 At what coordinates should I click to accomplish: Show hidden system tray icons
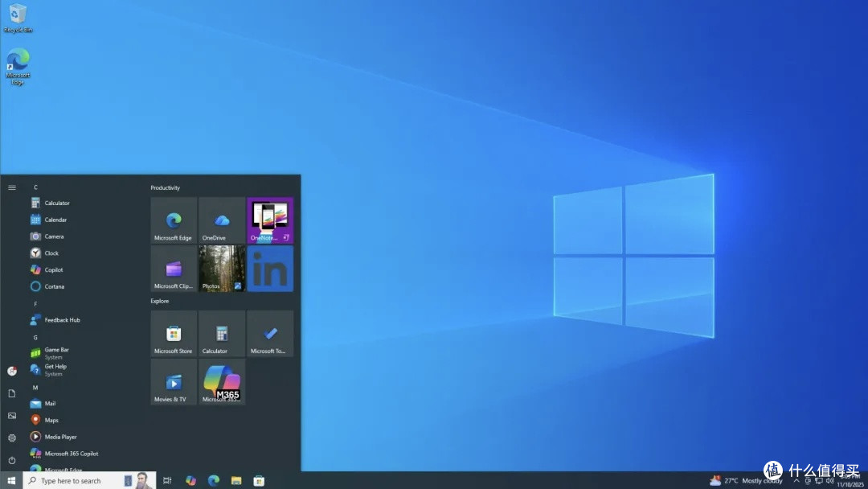click(796, 481)
